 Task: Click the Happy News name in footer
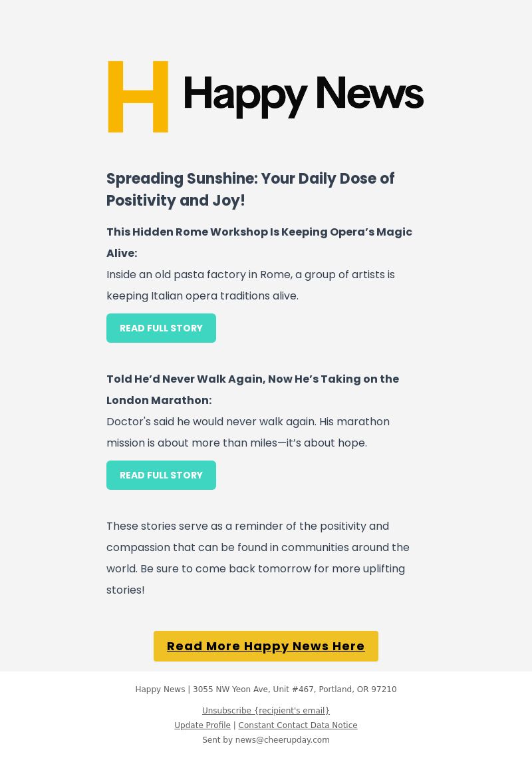[x=160, y=689]
